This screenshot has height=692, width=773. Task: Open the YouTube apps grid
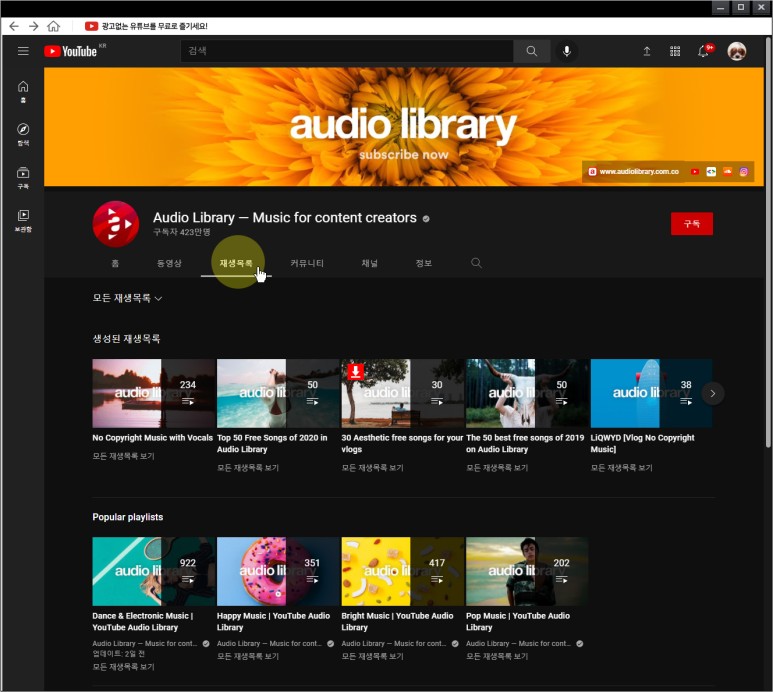(x=675, y=51)
